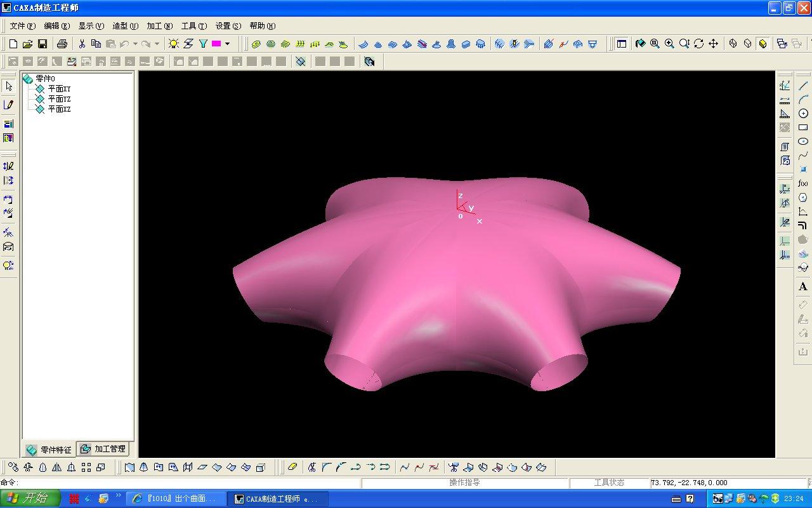
Task: Click the taskbar clock showing 23:24
Action: 793,498
